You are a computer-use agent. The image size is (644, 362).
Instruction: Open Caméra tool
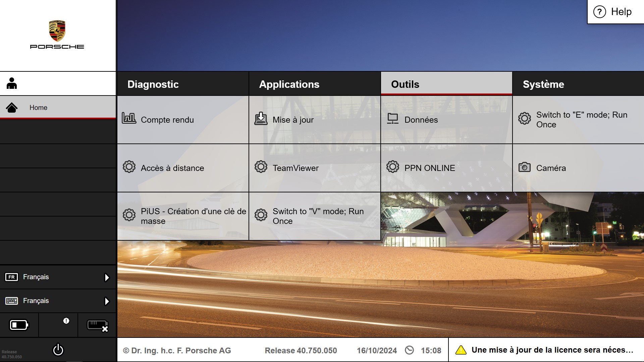[x=578, y=168]
